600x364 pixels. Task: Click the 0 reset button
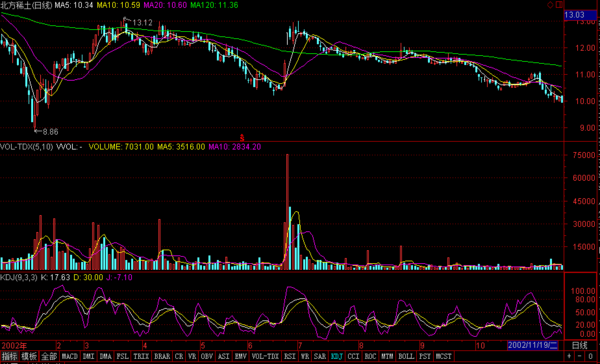point(591,356)
